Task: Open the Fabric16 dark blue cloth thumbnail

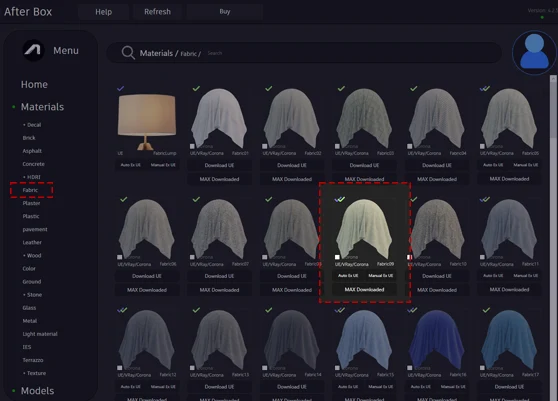Action: pos(437,340)
